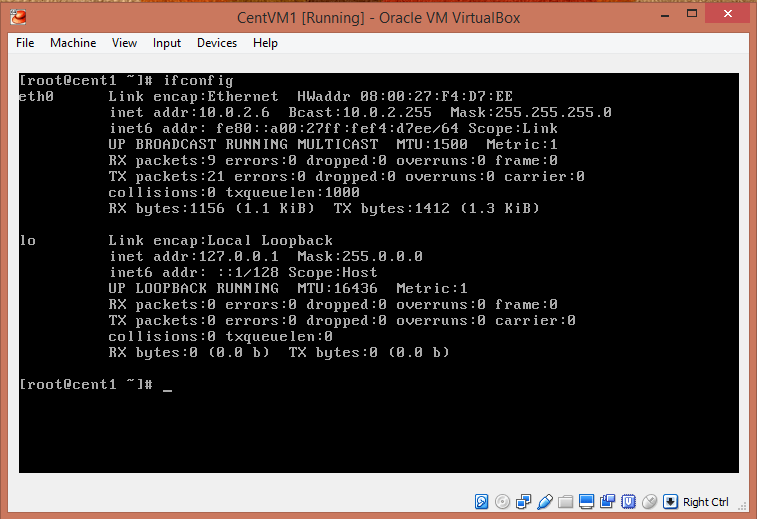Toggle the mouse integration status icon
The image size is (757, 519).
650,501
